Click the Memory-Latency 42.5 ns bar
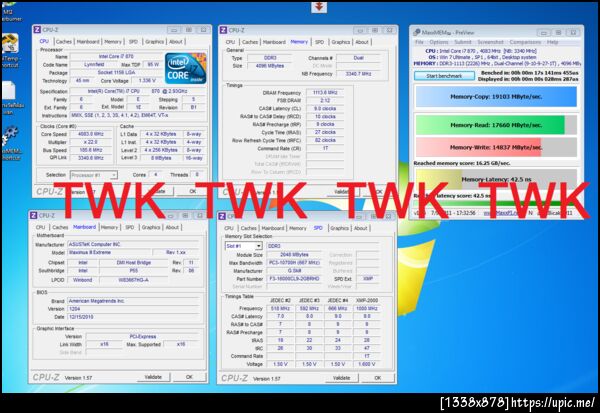Screen dimensions: 600x413 (x=496, y=179)
